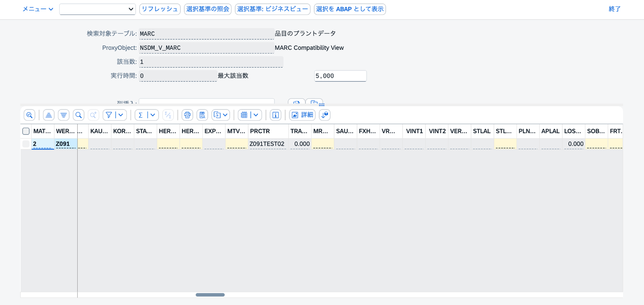Click the VINT2 column header
Viewport: 644px width, 305px height.
click(437, 131)
